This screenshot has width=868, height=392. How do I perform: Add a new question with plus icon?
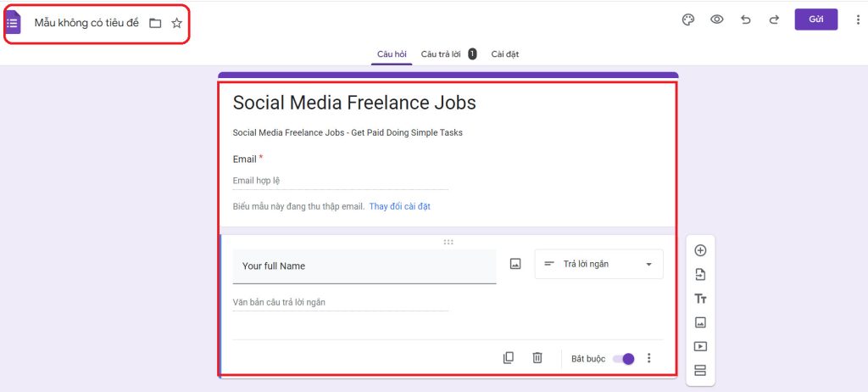pyautogui.click(x=700, y=250)
